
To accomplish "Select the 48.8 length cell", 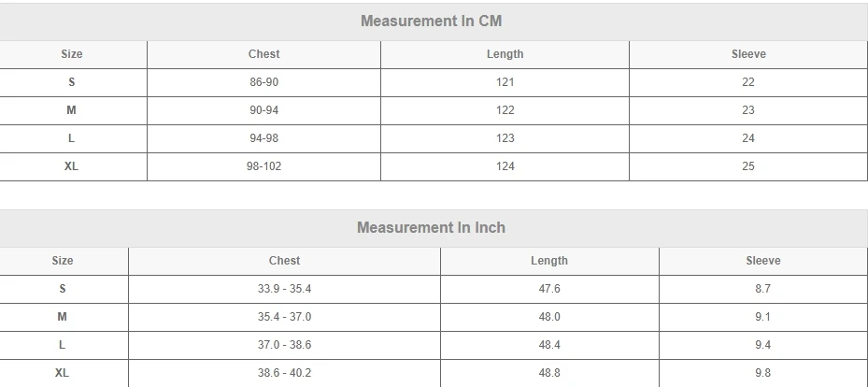I will click(x=548, y=373).
